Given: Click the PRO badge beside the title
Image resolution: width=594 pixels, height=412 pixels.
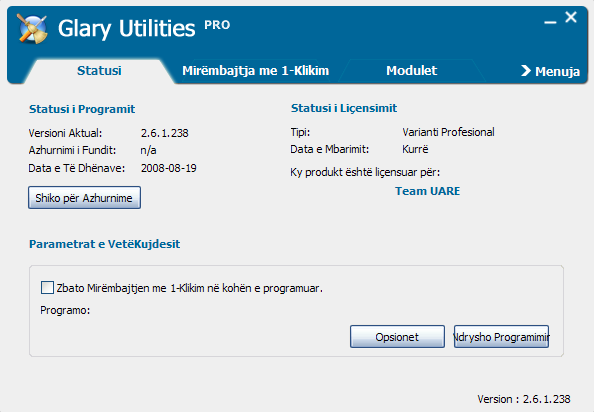Looking at the screenshot, I should 217,25.
